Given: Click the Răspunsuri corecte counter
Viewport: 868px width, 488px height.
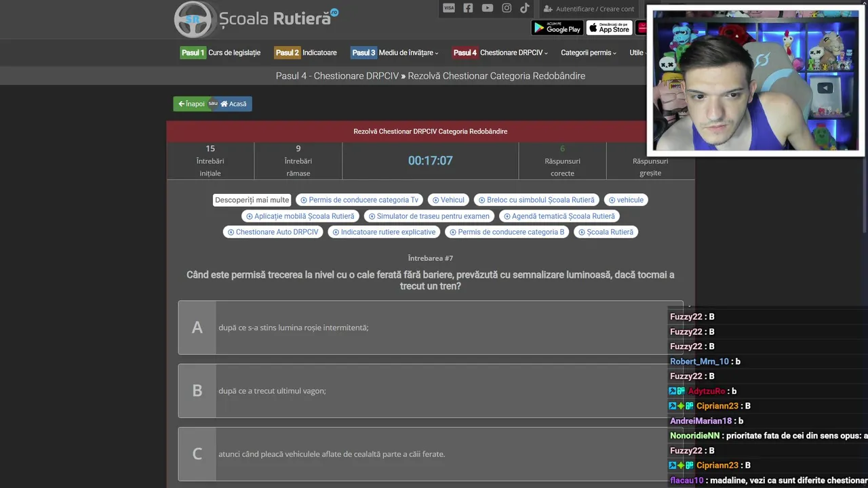Looking at the screenshot, I should (562, 161).
